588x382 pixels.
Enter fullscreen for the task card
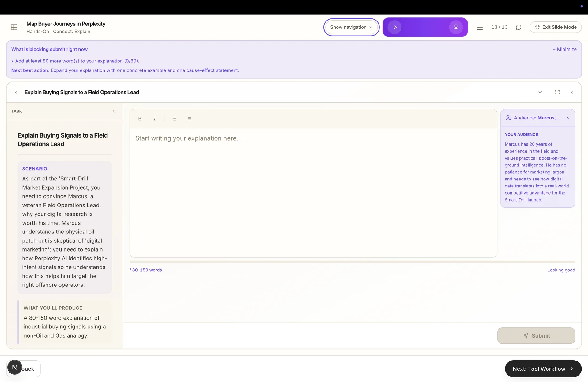coord(557,92)
